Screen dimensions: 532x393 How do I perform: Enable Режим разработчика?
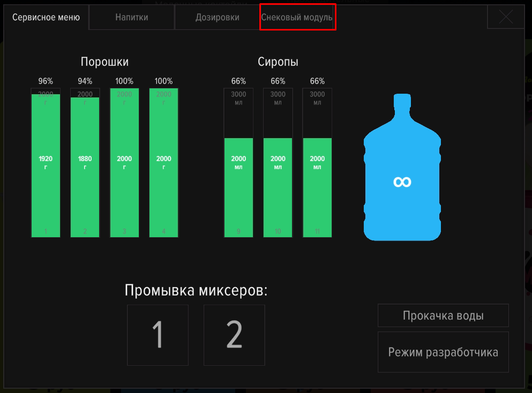443,352
